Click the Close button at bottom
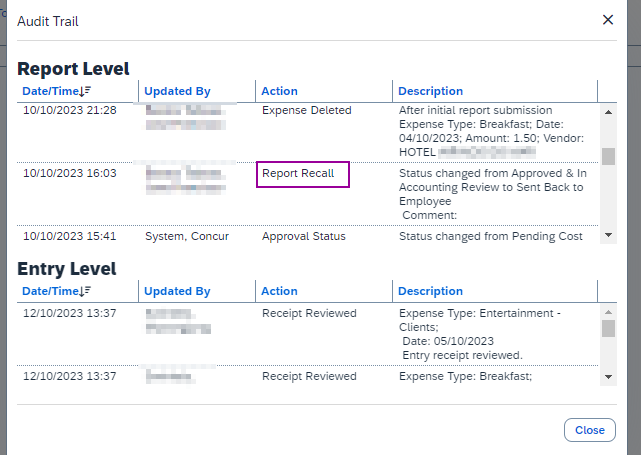The height and width of the screenshot is (455, 641). [x=589, y=430]
